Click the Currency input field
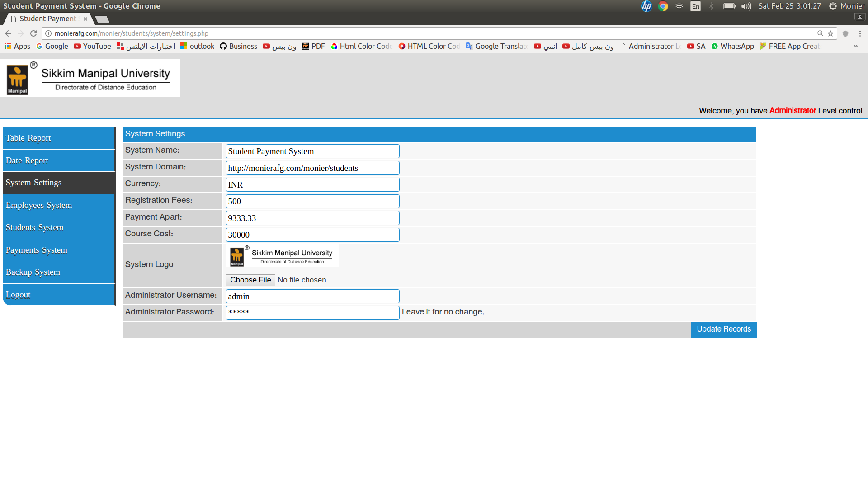The width and height of the screenshot is (868, 488). coord(312,184)
